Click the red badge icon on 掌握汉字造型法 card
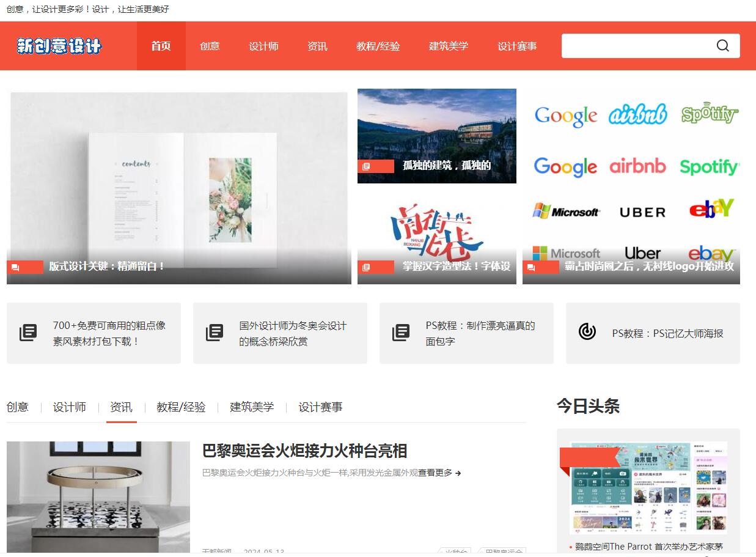Screen dimensions: 756x557 click(376, 267)
